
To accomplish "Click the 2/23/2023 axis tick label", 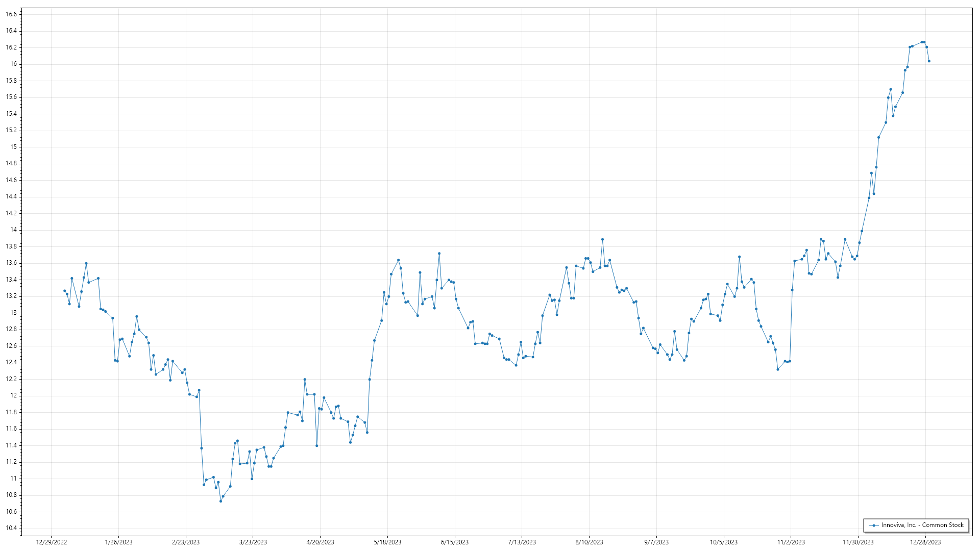I will (186, 542).
